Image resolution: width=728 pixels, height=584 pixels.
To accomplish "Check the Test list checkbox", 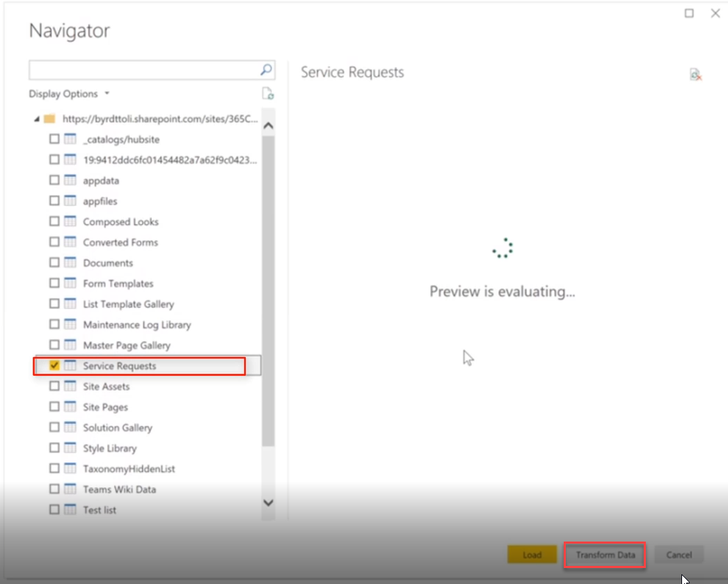I will [x=54, y=510].
